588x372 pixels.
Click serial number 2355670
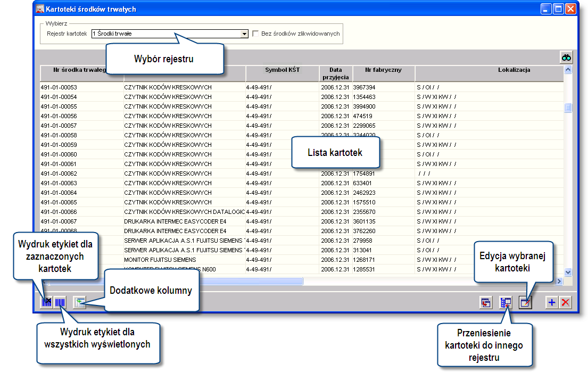coord(364,212)
